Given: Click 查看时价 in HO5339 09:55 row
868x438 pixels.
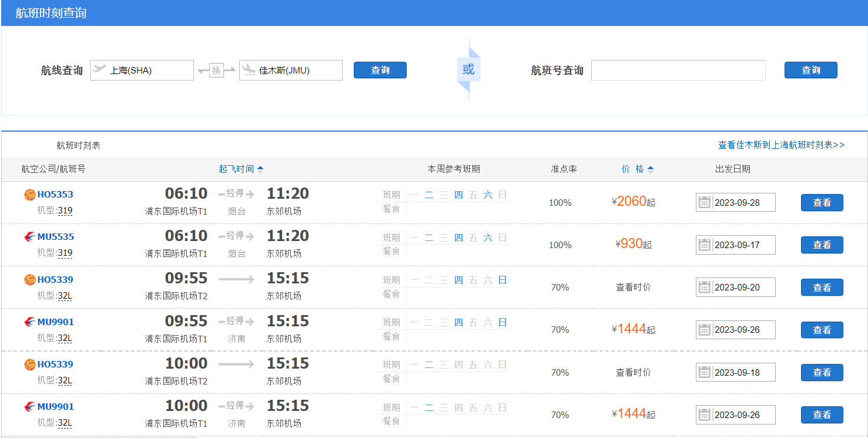Looking at the screenshot, I should click(x=634, y=287).
